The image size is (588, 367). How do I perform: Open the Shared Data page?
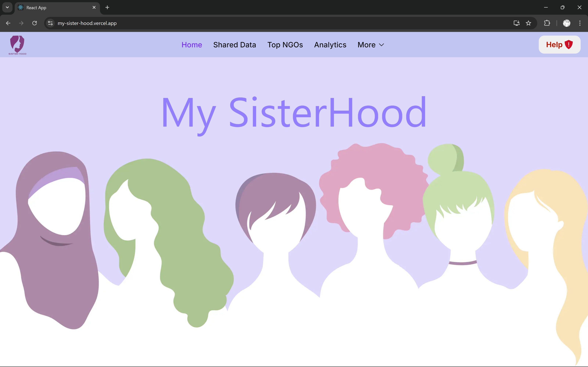234,45
